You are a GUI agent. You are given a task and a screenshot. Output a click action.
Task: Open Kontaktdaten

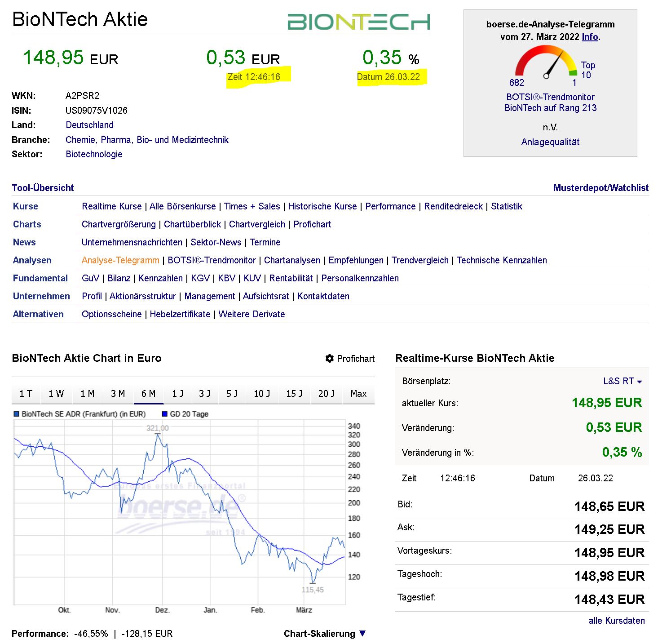[323, 296]
